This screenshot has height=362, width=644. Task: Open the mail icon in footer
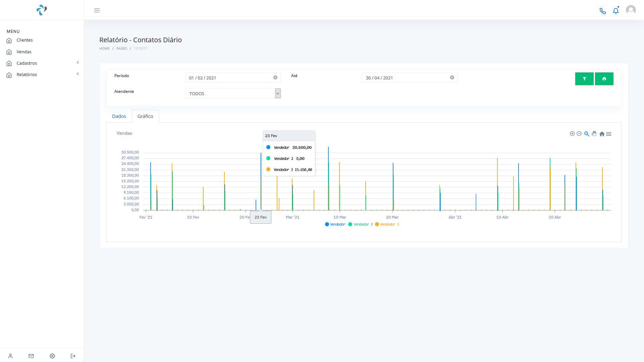[31, 356]
